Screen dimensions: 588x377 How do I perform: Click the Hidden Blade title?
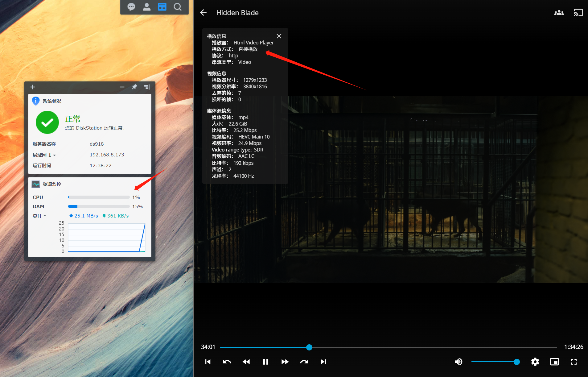click(x=237, y=13)
